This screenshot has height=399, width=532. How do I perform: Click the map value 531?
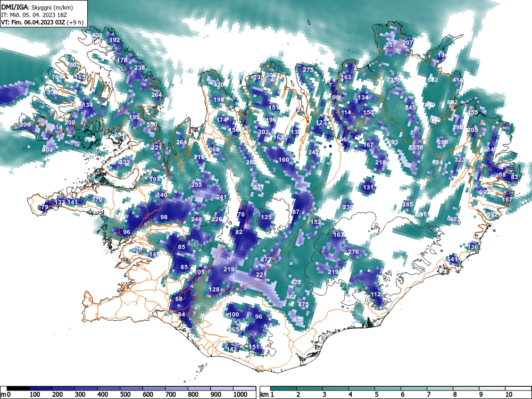coord(258,188)
